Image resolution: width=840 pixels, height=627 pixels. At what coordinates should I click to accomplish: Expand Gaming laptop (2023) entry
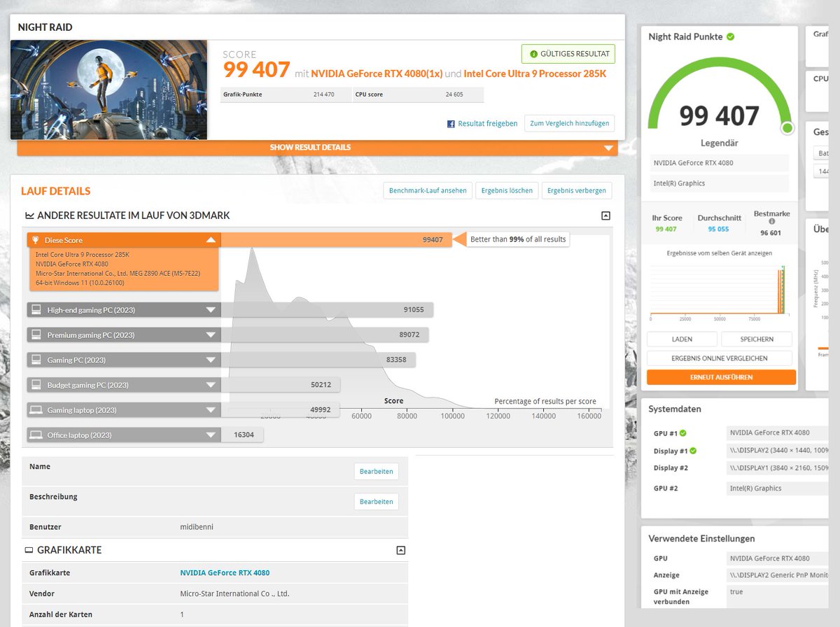(x=211, y=410)
